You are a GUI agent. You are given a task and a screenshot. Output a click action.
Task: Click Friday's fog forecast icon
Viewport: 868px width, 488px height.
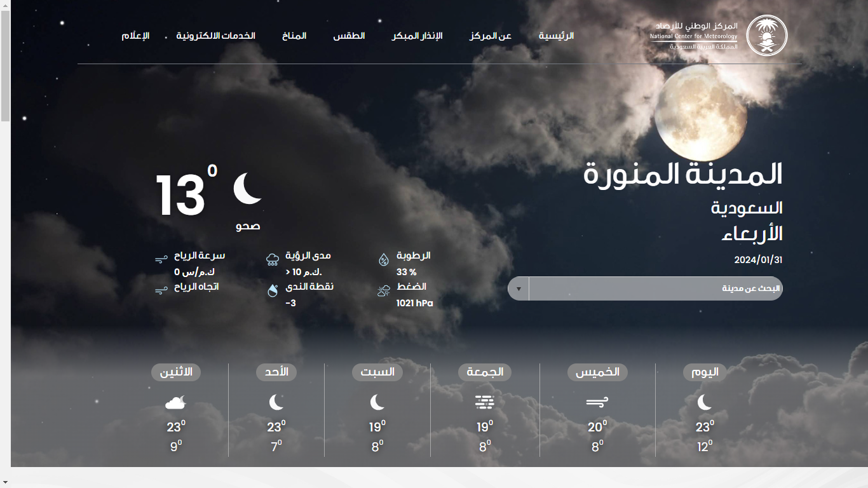coord(484,402)
